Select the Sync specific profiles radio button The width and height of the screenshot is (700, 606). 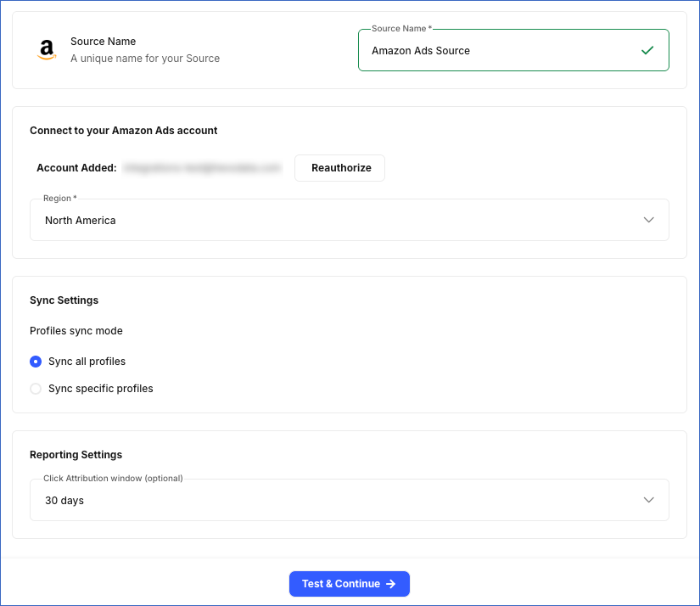36,389
